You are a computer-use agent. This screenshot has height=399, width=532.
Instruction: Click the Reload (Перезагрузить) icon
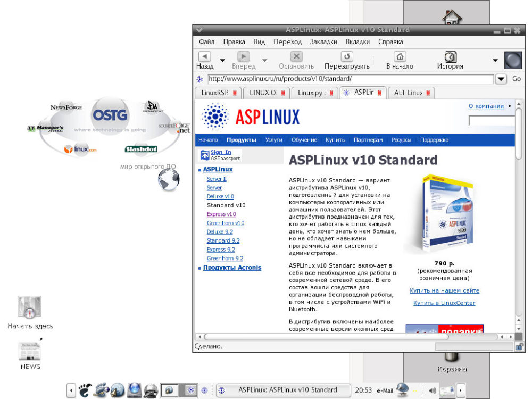click(347, 56)
